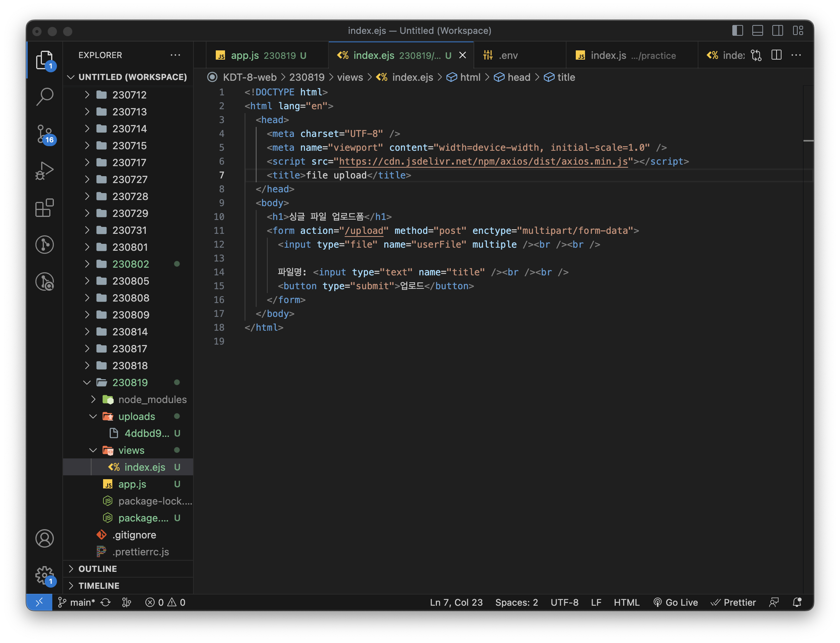Open the axios CDN link
Screen dimensions: 840x643
[483, 161]
